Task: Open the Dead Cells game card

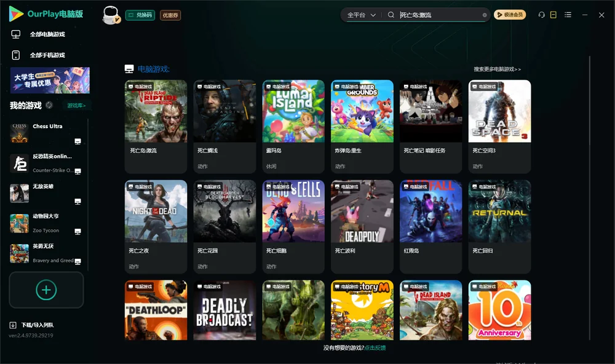Action: coord(293,226)
